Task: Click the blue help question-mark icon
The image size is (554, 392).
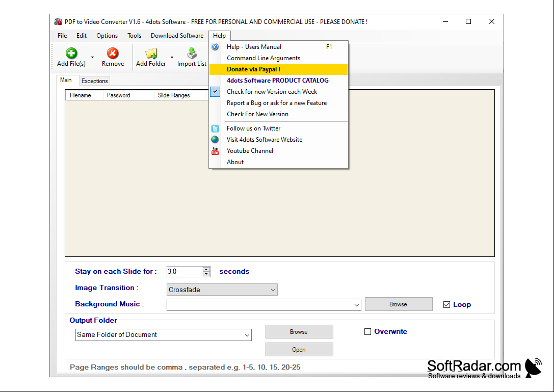Action: tap(215, 47)
